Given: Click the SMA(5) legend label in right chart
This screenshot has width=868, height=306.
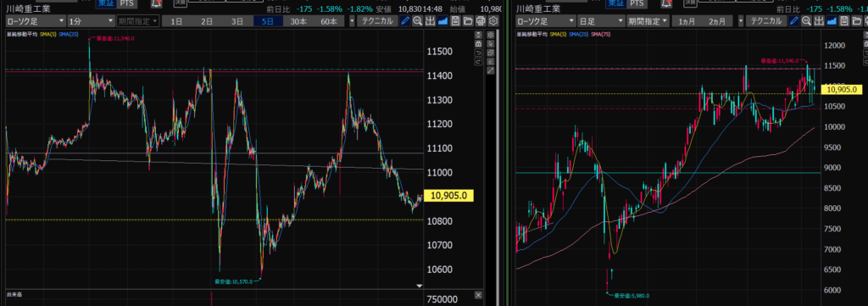Looking at the screenshot, I should 558,34.
